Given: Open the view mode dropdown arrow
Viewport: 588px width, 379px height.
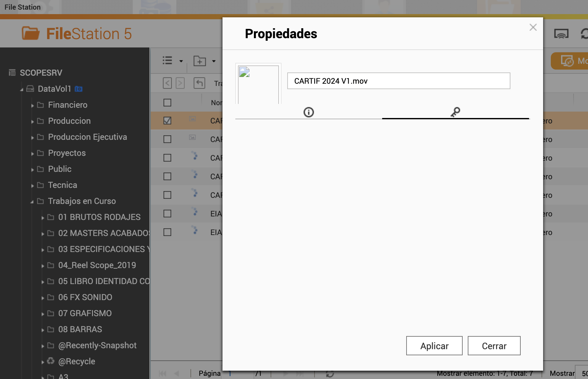Looking at the screenshot, I should coord(181,61).
